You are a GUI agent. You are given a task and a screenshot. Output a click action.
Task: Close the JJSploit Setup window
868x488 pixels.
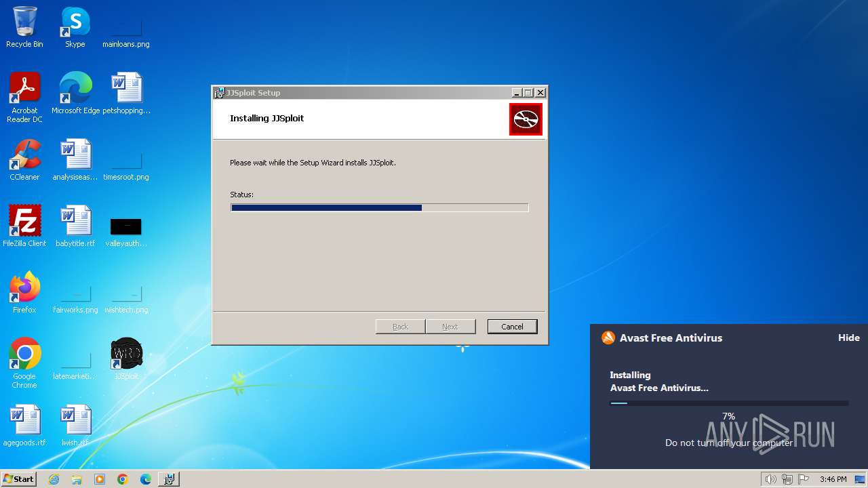pyautogui.click(x=540, y=93)
